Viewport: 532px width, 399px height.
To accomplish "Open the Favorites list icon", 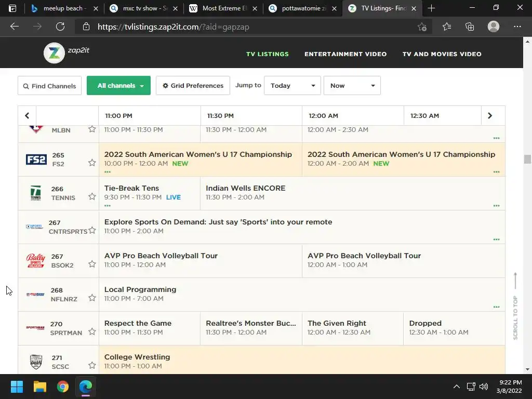I will 446,26.
